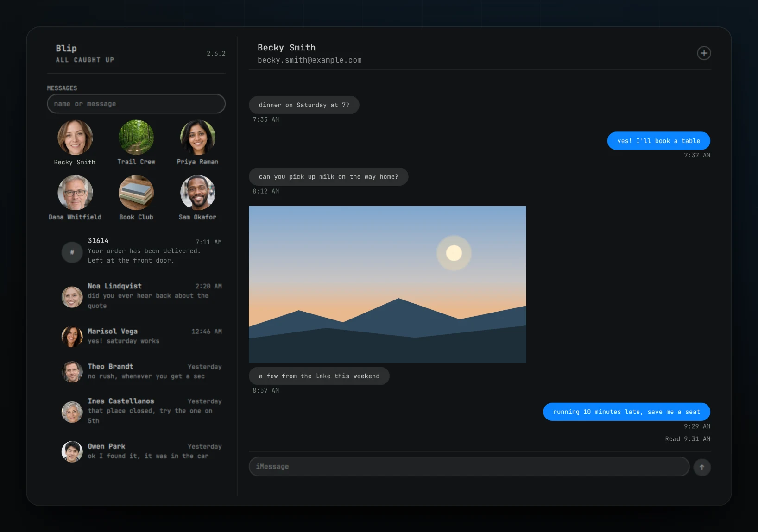Open the lake sunset photo attachment
This screenshot has height=532, width=758.
pyautogui.click(x=387, y=284)
